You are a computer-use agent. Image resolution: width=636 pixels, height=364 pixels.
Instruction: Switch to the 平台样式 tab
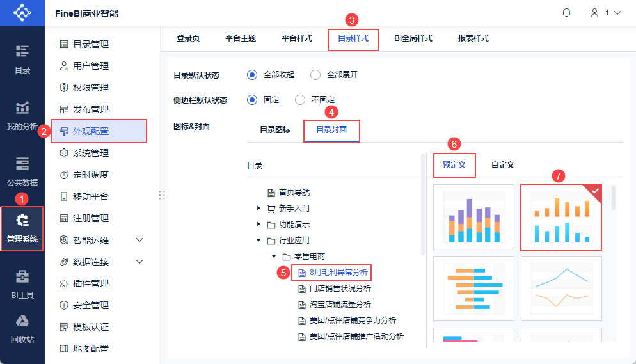click(x=297, y=38)
